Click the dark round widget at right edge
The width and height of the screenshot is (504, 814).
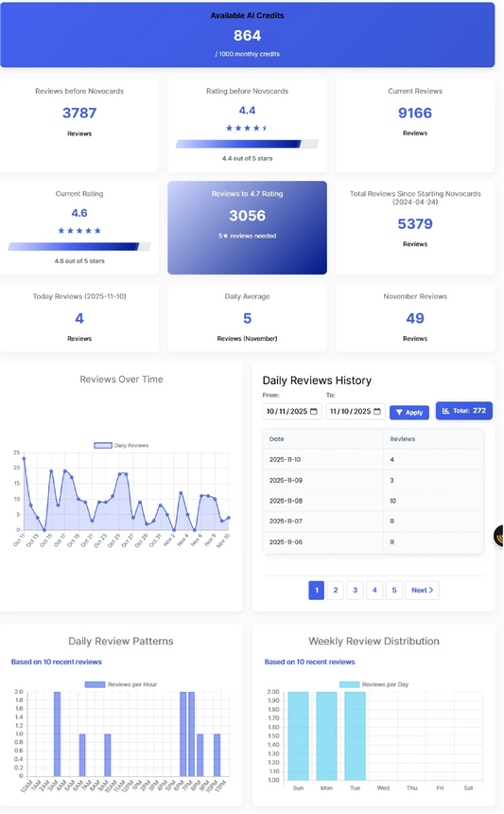(499, 536)
